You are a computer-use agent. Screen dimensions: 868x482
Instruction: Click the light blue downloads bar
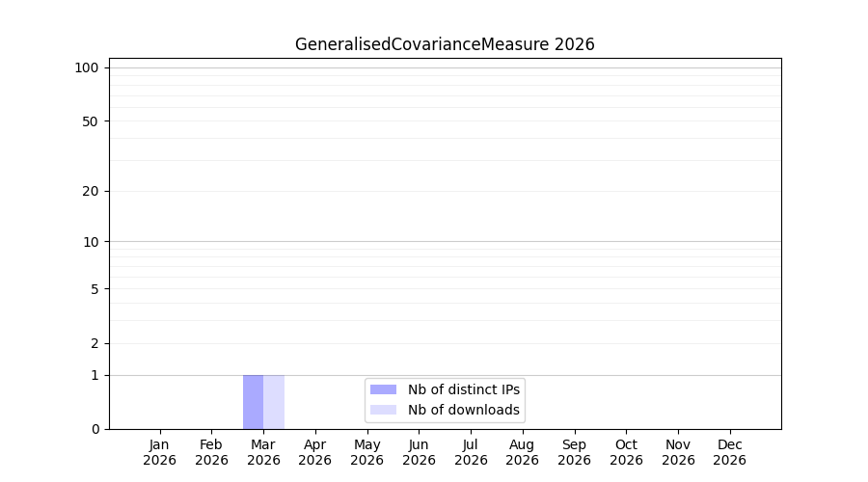tap(274, 402)
